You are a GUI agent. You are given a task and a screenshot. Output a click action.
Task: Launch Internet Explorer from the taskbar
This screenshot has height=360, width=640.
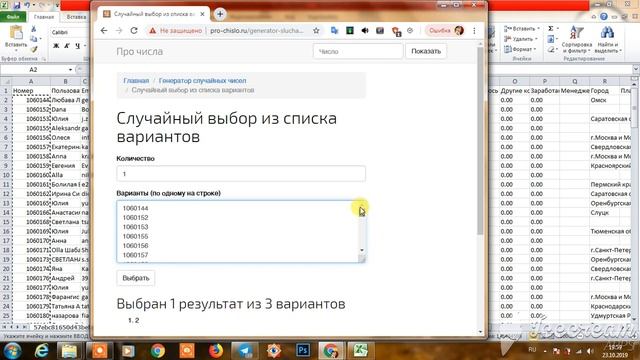[42, 351]
